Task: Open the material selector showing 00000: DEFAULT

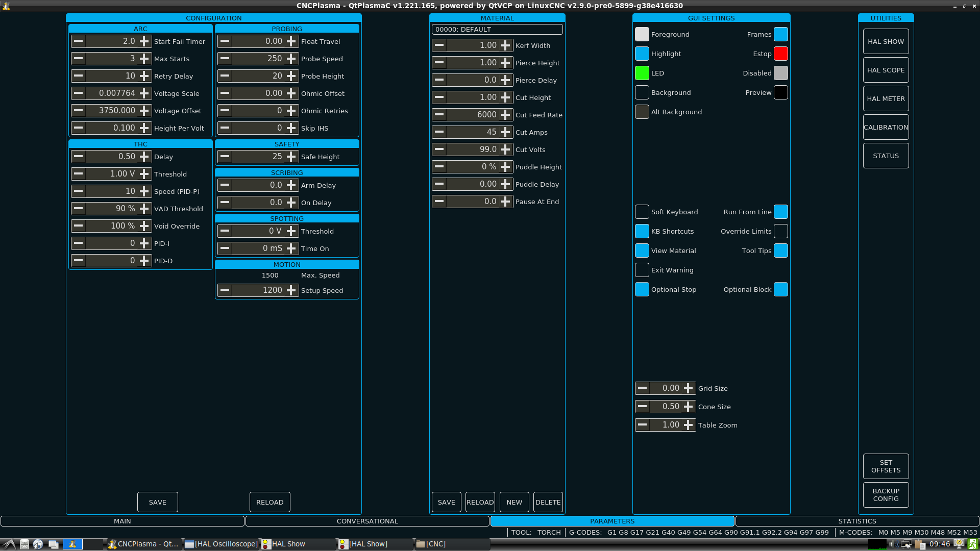Action: 497,30
